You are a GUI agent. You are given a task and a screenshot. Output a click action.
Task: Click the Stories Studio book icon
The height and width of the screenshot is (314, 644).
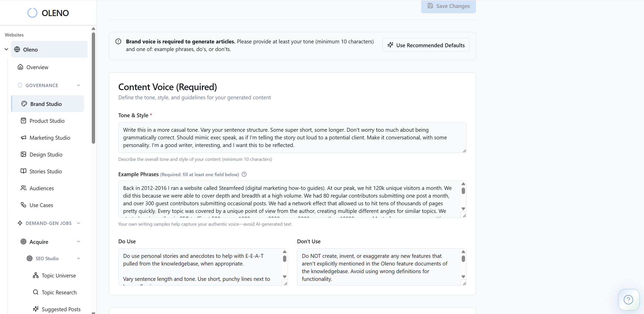point(23,171)
